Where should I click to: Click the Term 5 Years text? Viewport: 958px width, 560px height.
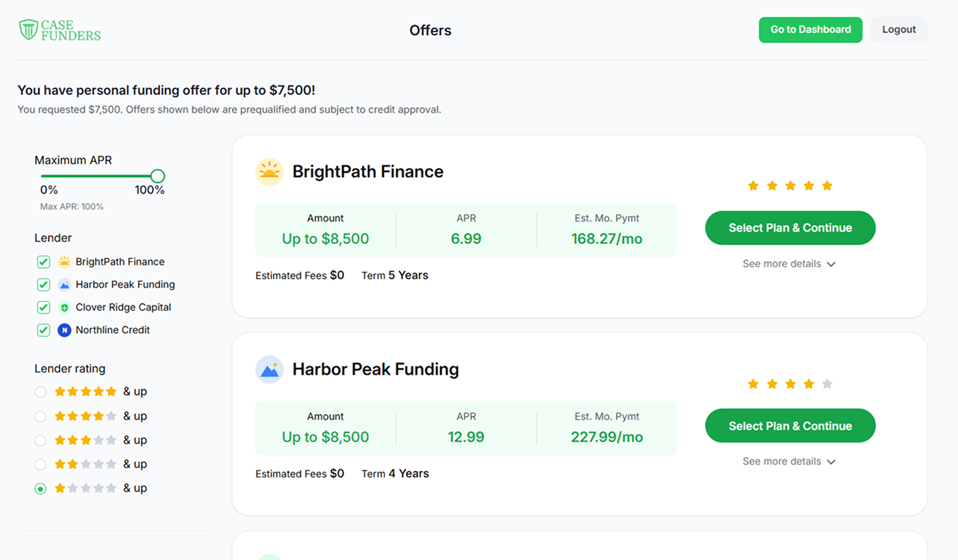[395, 276]
